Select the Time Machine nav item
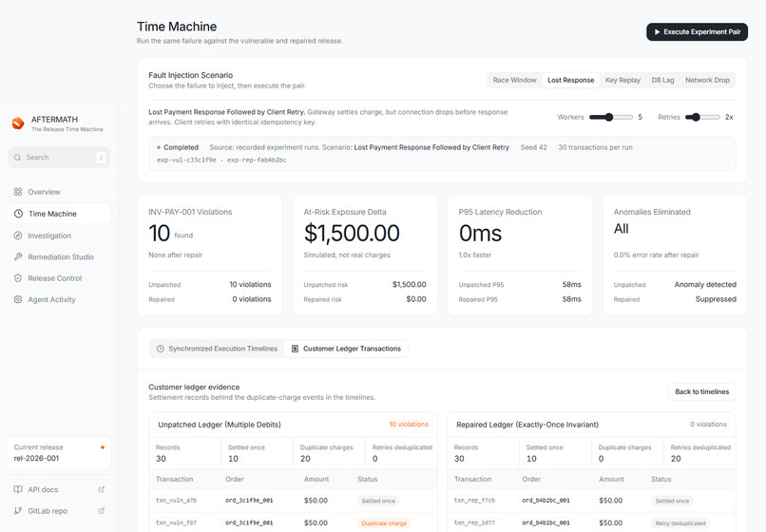 (x=59, y=214)
